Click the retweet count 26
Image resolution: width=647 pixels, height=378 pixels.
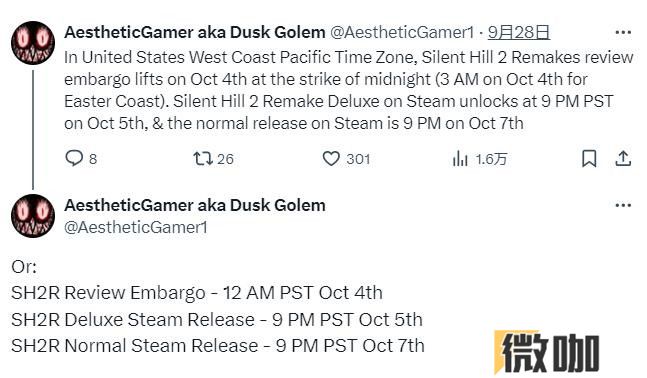tap(225, 159)
